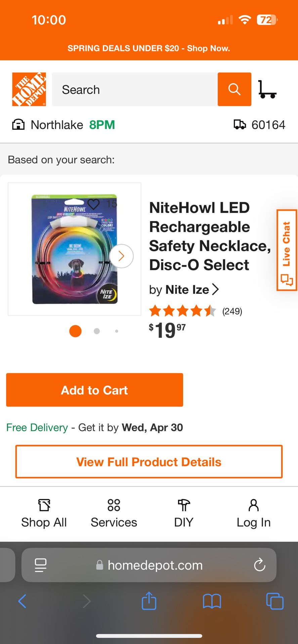Favorite the product with the heart icon
This screenshot has width=298, height=644.
coord(93,204)
